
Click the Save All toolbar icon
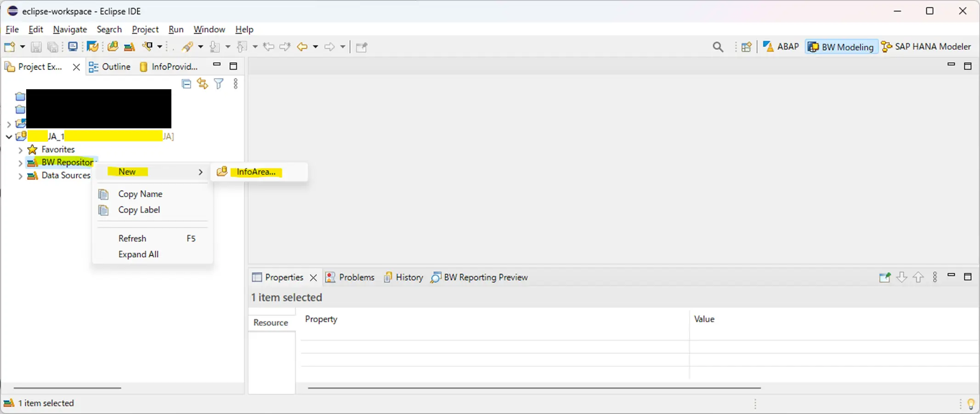coord(53,47)
